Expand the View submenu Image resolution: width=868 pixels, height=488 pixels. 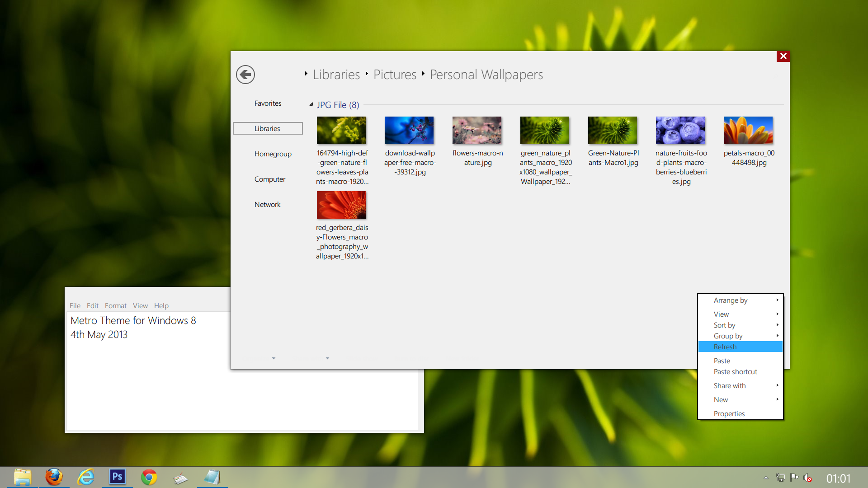[741, 314]
